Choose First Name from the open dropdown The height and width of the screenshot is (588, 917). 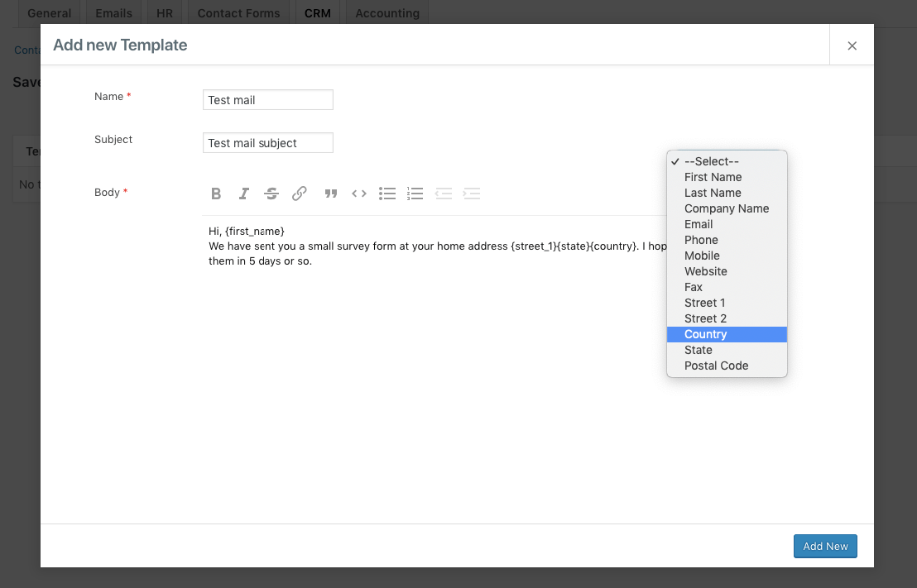(713, 177)
